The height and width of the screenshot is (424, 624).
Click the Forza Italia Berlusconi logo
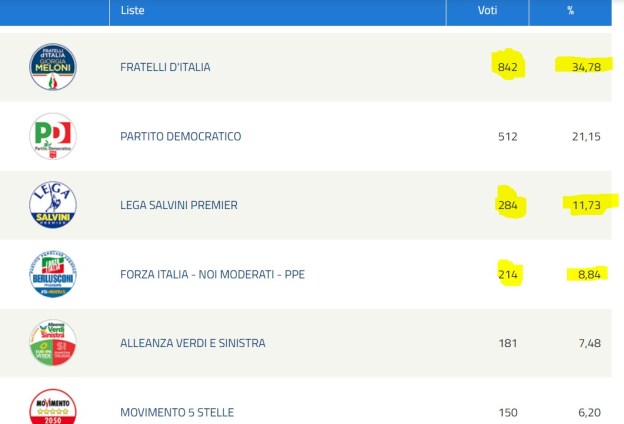[53, 274]
